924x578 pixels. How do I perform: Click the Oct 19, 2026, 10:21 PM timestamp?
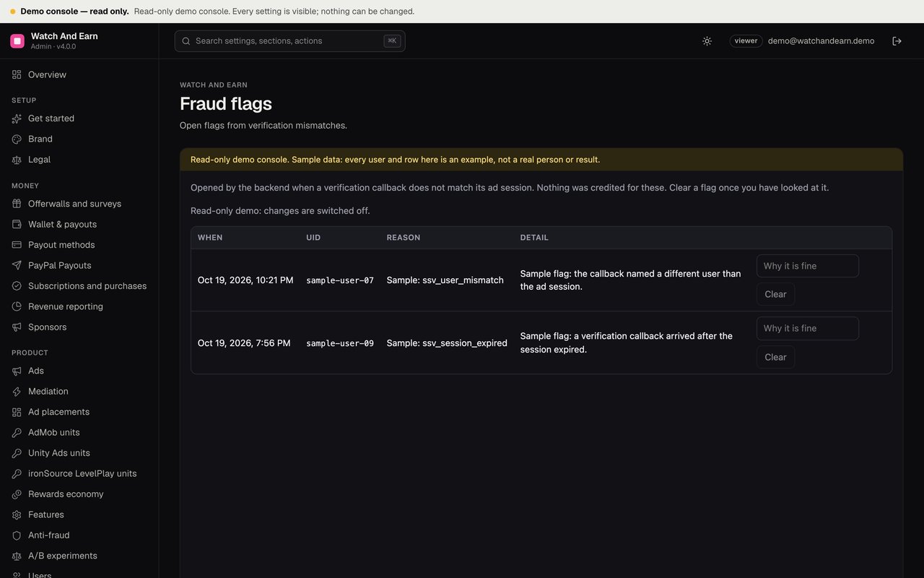(245, 280)
